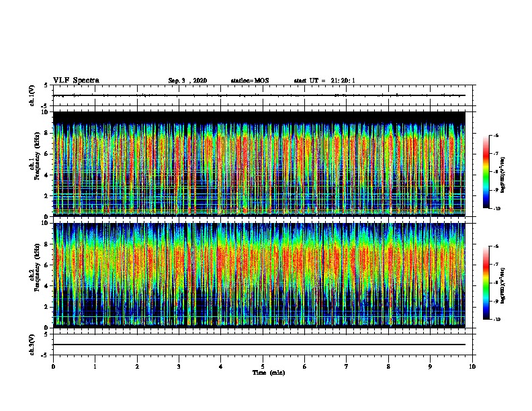Click inside the ch.1 spectrogram panel
Screen dimensions: 532x411
click(x=259, y=164)
